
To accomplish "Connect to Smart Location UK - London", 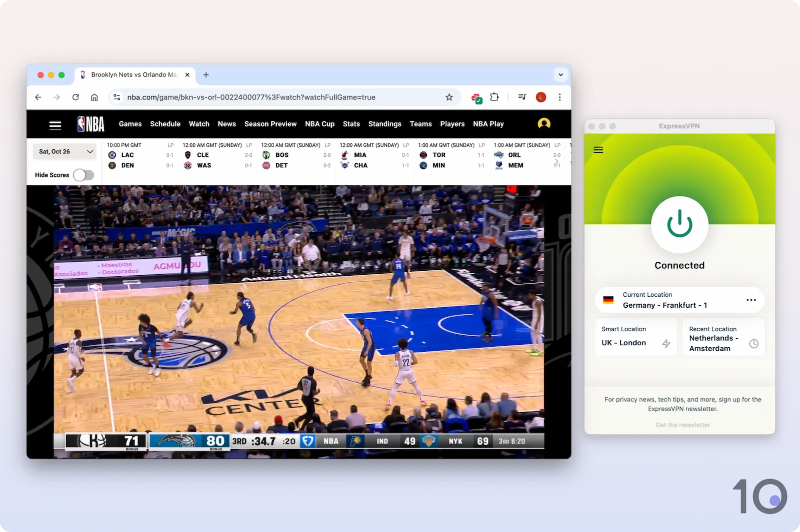I will [x=635, y=337].
